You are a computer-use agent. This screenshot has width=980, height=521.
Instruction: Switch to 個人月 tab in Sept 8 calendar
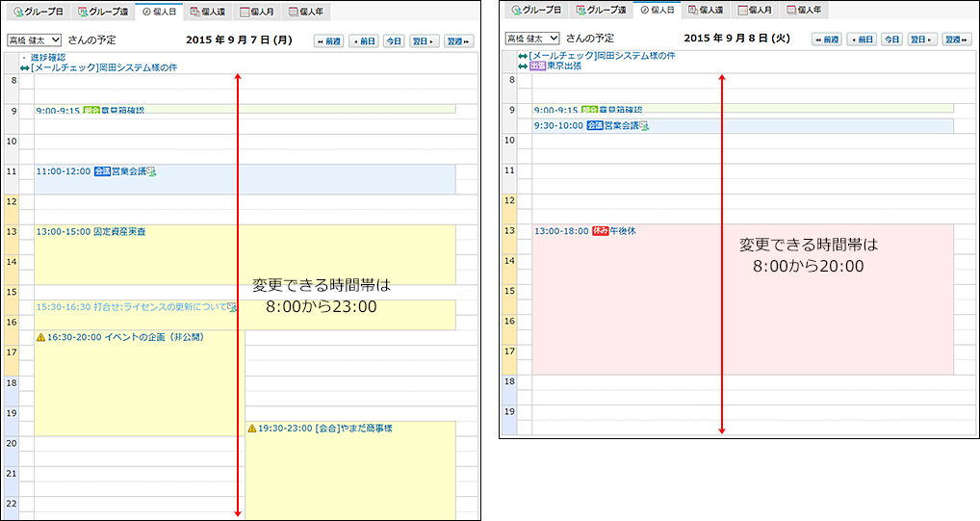(x=755, y=10)
